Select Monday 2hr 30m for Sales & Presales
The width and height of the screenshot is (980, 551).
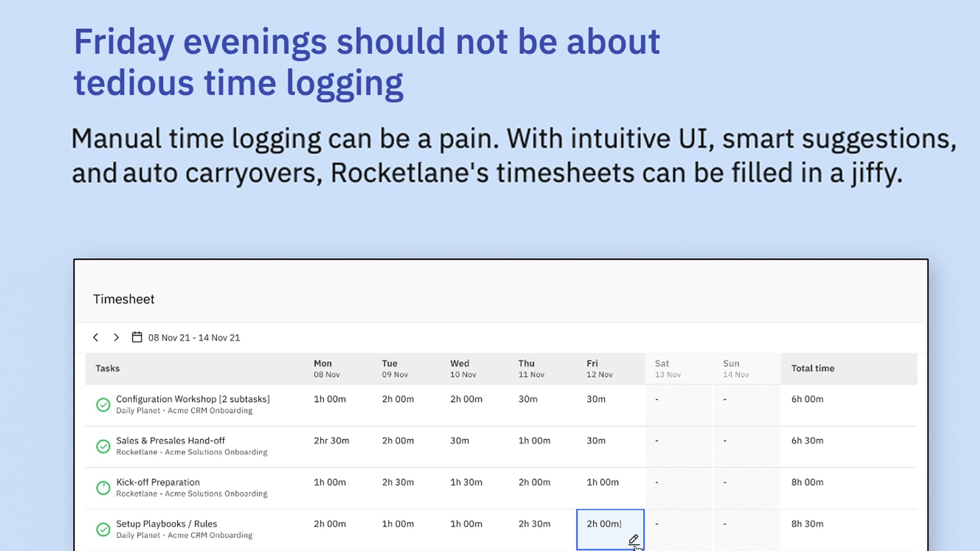331,441
